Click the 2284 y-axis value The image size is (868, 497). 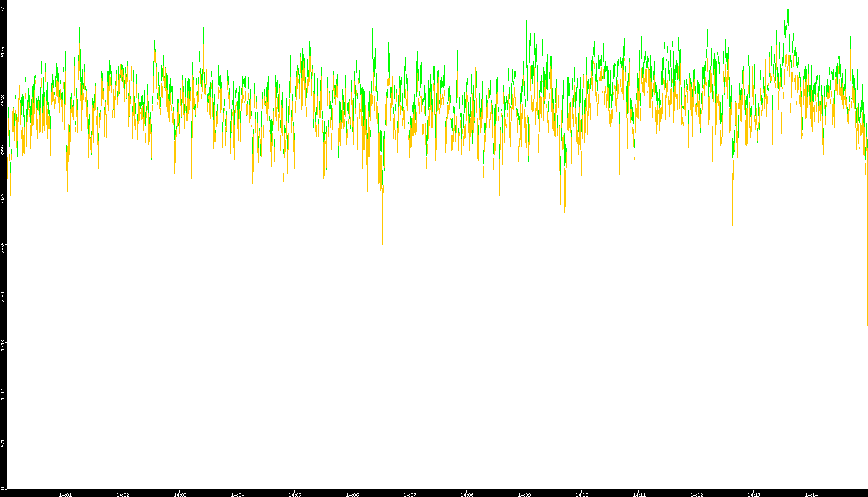pos(3,296)
